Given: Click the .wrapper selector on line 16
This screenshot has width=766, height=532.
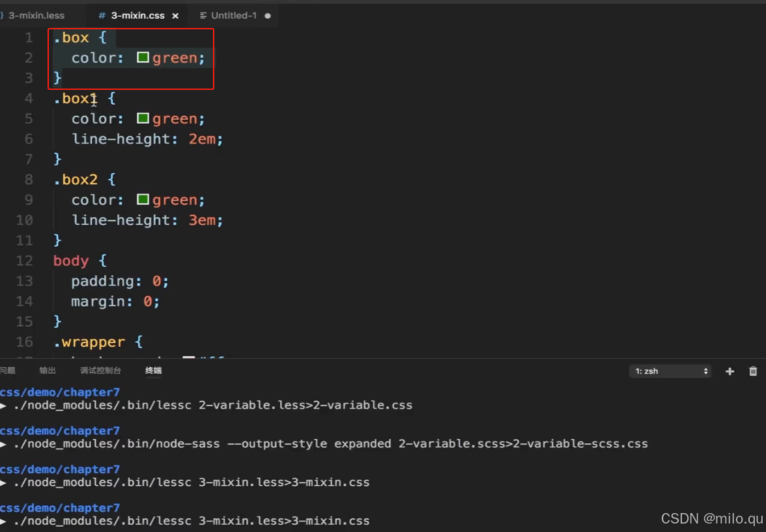Looking at the screenshot, I should (89, 342).
